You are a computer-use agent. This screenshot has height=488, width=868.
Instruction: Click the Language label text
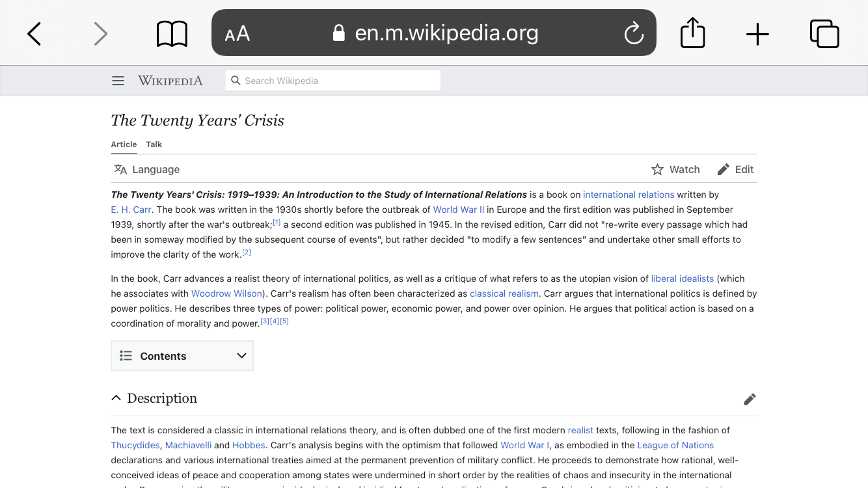pos(156,169)
